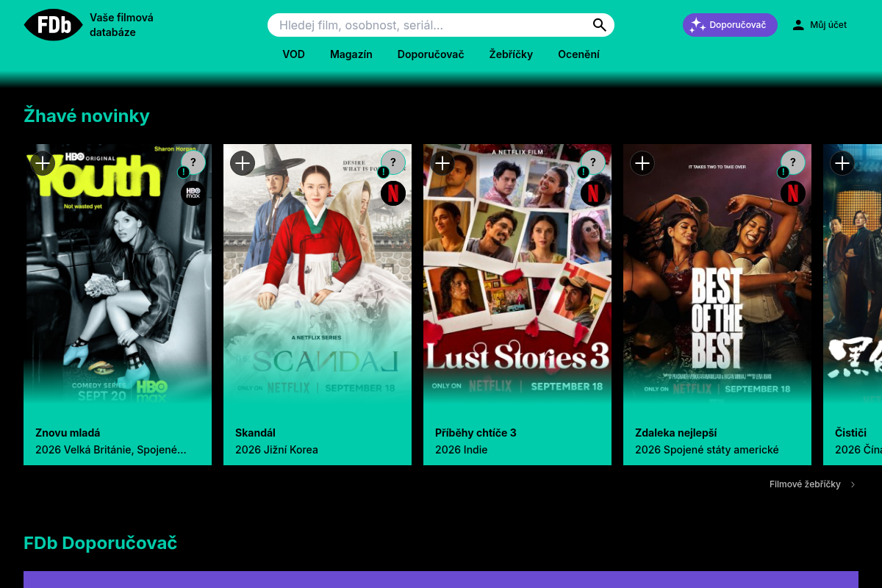
Task: Click Netflix badge on Zdaleka nejlepší
Action: pyautogui.click(x=793, y=193)
